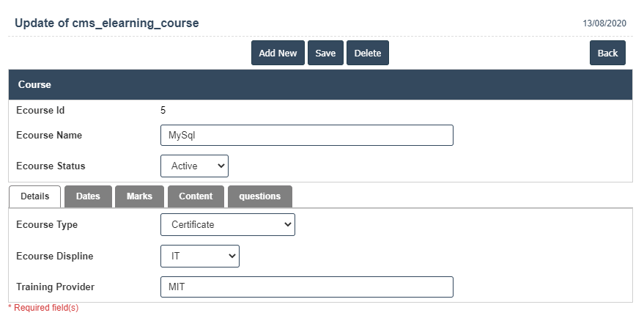Go back using the Back button
This screenshot has height=321, width=644.
[x=607, y=53]
